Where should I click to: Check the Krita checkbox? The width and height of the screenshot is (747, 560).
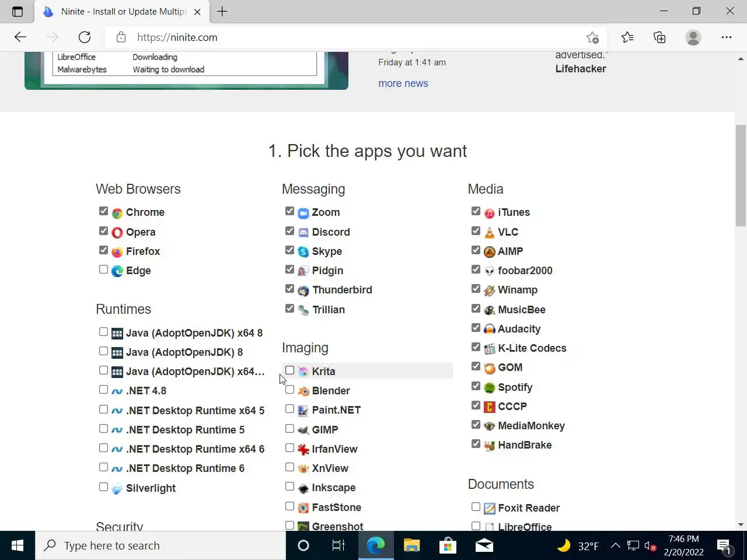coord(289,370)
